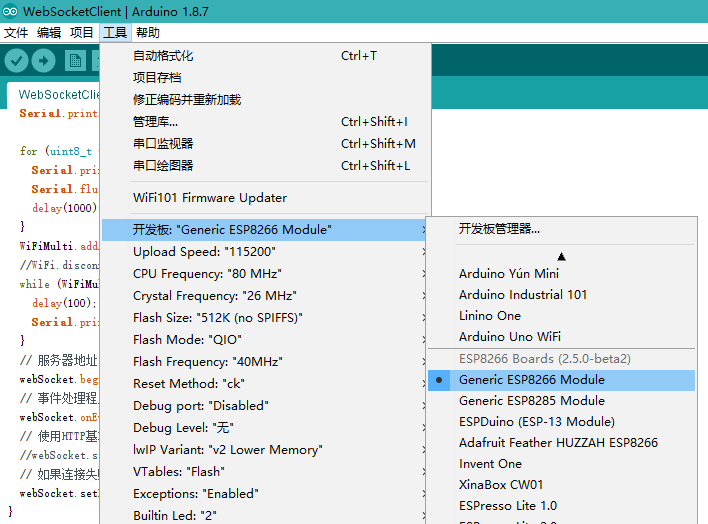Select ESPDuino (ESP-13 Module) board
The height and width of the screenshot is (524, 708).
(561, 422)
